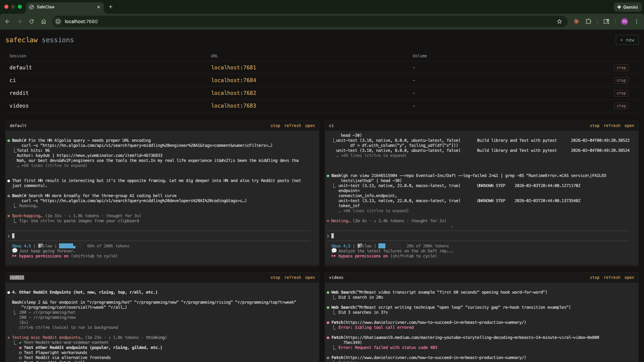The height and width of the screenshot is (362, 644).
Task: Open a new browser tab
Action: pos(111,7)
